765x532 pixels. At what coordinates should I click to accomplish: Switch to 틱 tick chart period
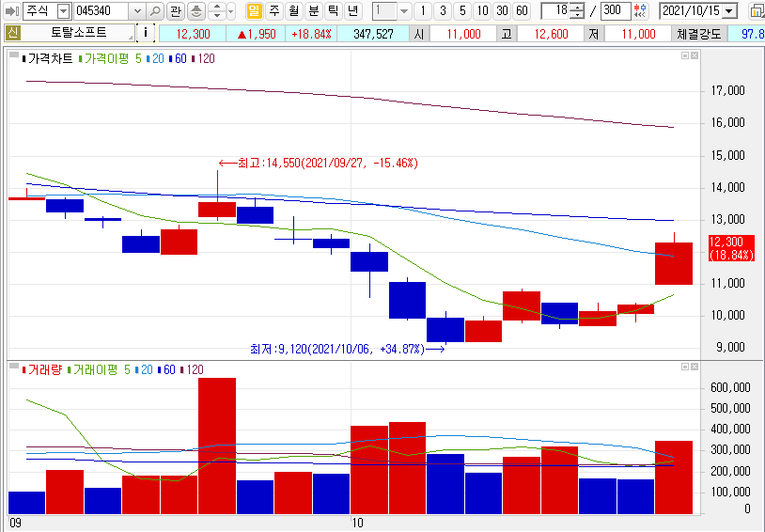[334, 10]
